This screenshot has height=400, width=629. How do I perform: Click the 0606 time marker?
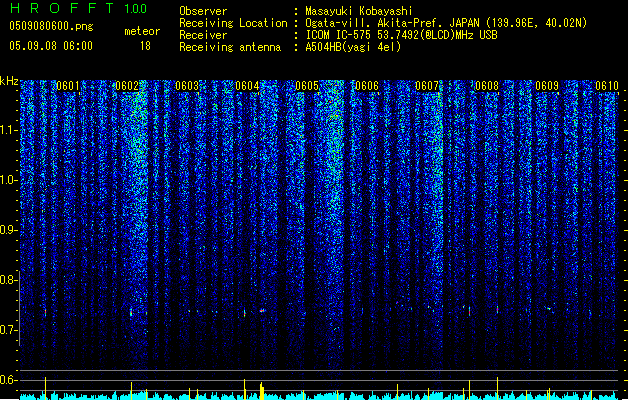tap(367, 86)
